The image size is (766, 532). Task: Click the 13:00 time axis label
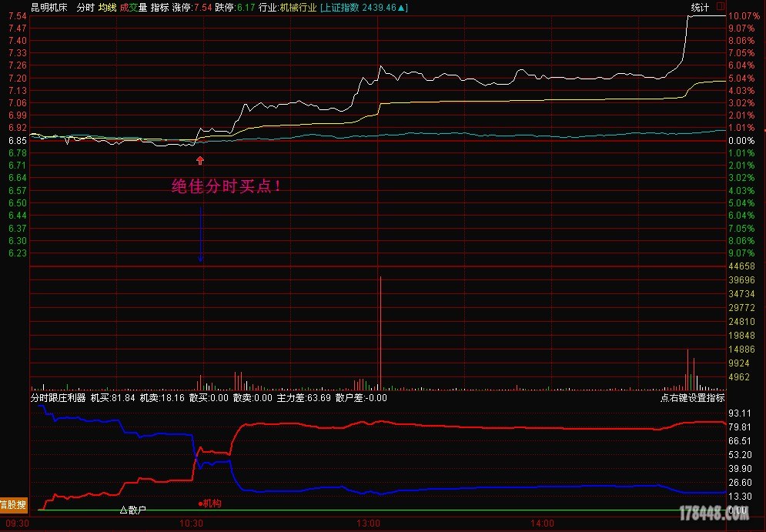(x=370, y=524)
